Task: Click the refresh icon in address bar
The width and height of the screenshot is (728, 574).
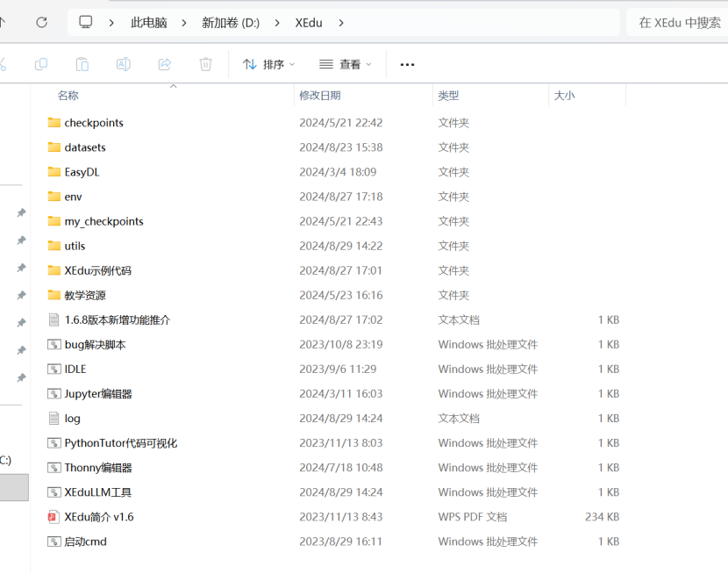Action: (x=42, y=22)
